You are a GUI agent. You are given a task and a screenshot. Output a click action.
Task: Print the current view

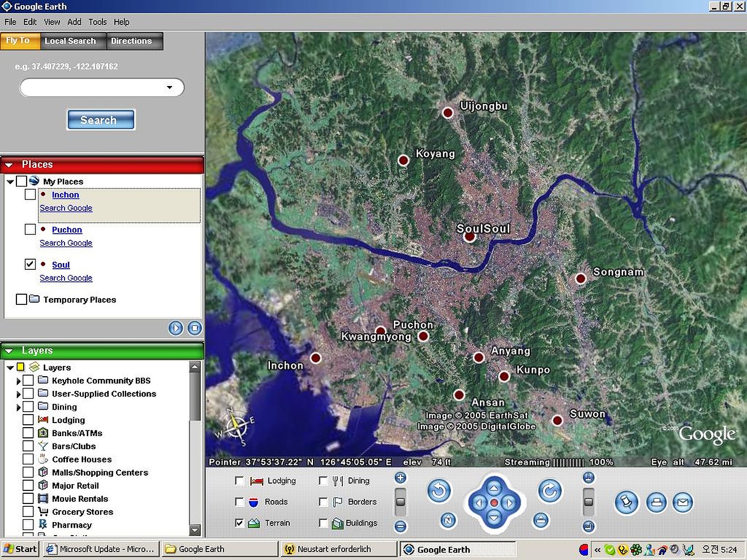tap(656, 502)
